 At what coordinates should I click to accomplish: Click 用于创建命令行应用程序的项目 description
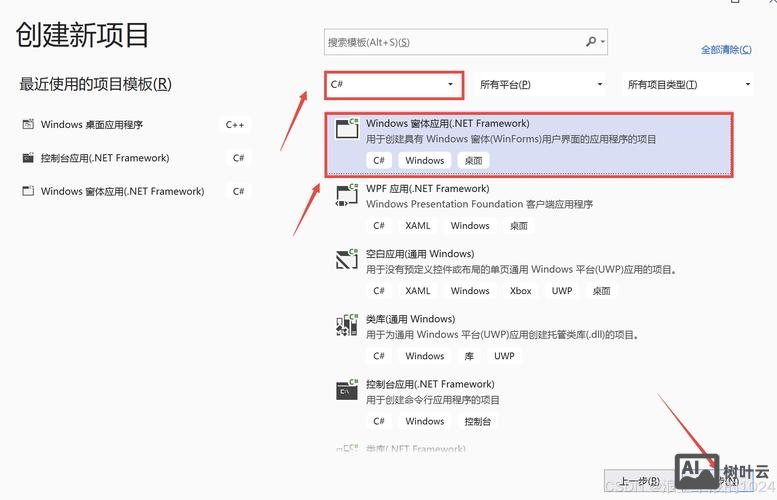click(x=433, y=400)
